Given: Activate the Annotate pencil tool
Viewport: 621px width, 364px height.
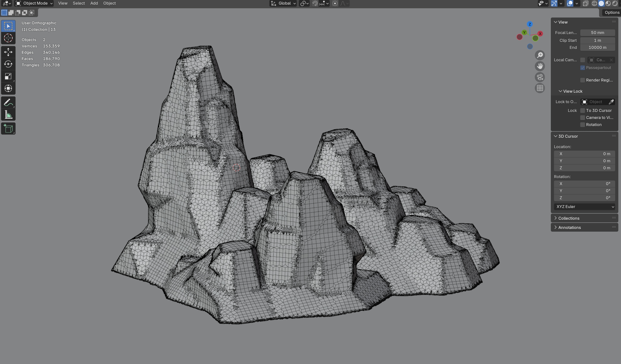Looking at the screenshot, I should pos(8,102).
